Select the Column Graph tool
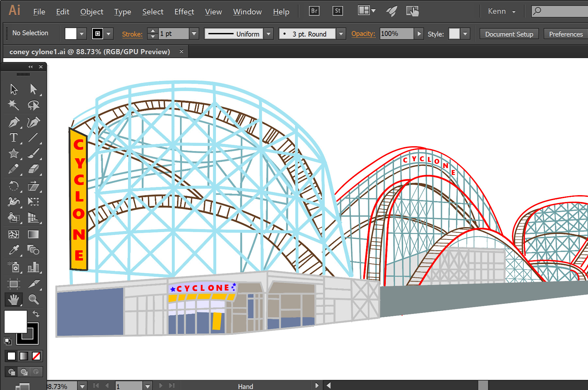 [33, 267]
